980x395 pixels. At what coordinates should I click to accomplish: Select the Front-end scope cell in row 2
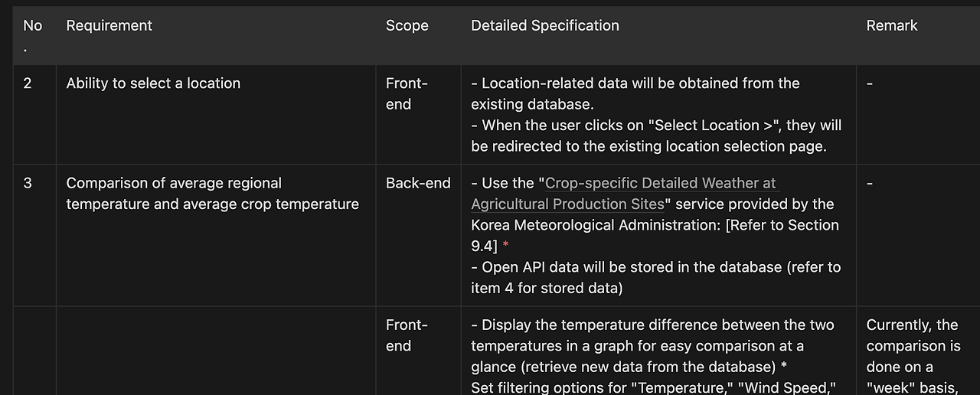click(407, 93)
